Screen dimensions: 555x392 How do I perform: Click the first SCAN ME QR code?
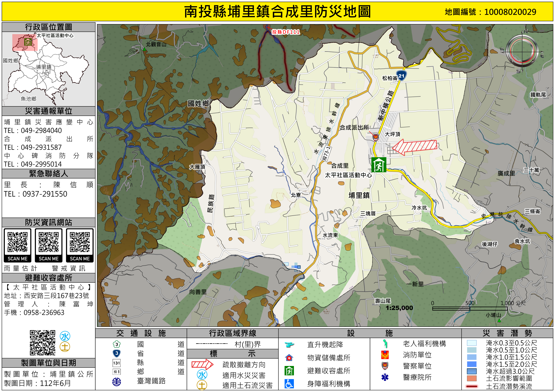click(17, 242)
